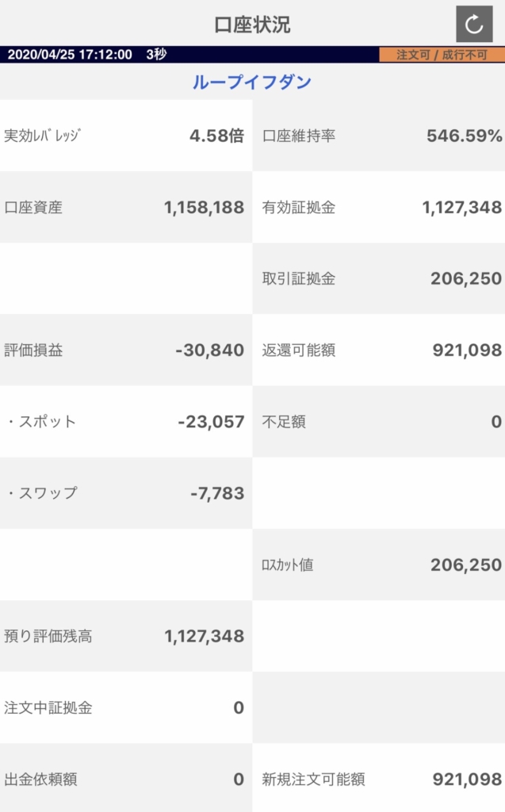Select the 返還可能額 921,098 cell
Screen dimensions: 505x812
(379, 350)
